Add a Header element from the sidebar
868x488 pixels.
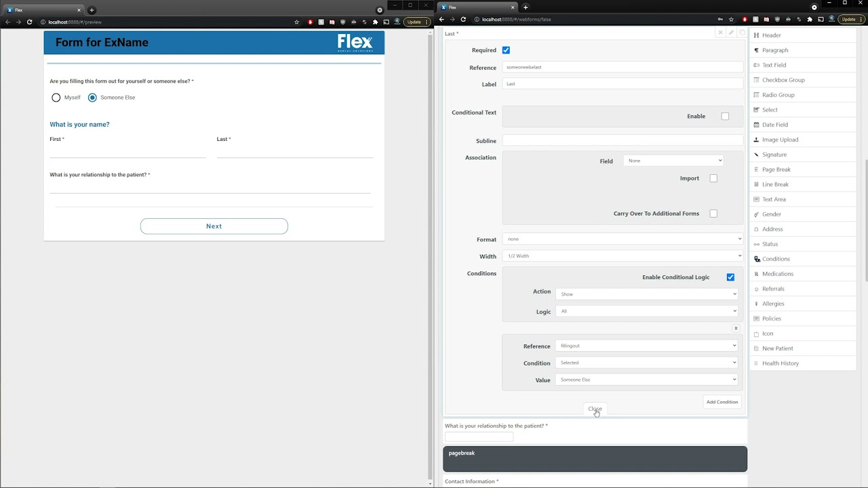(804, 35)
